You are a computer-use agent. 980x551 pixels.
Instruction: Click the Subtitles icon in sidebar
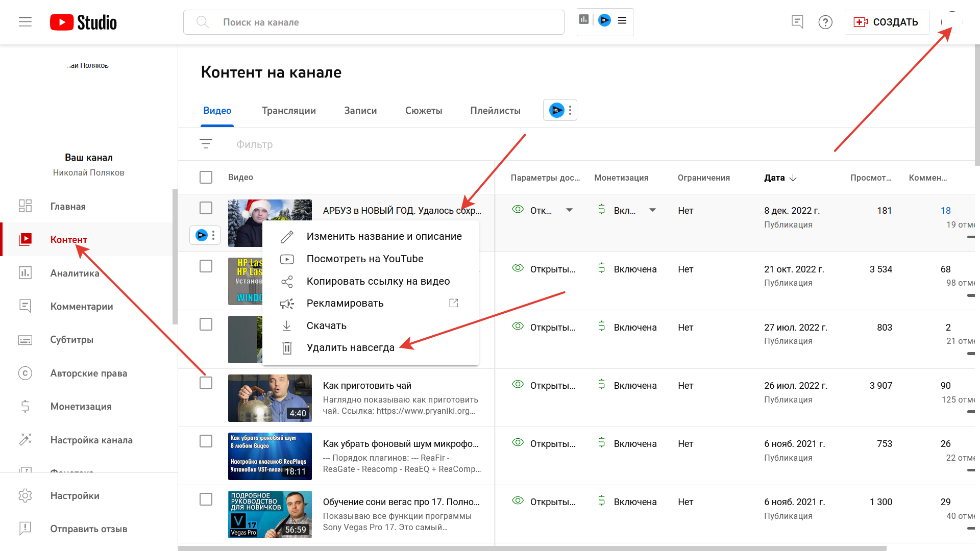point(25,340)
